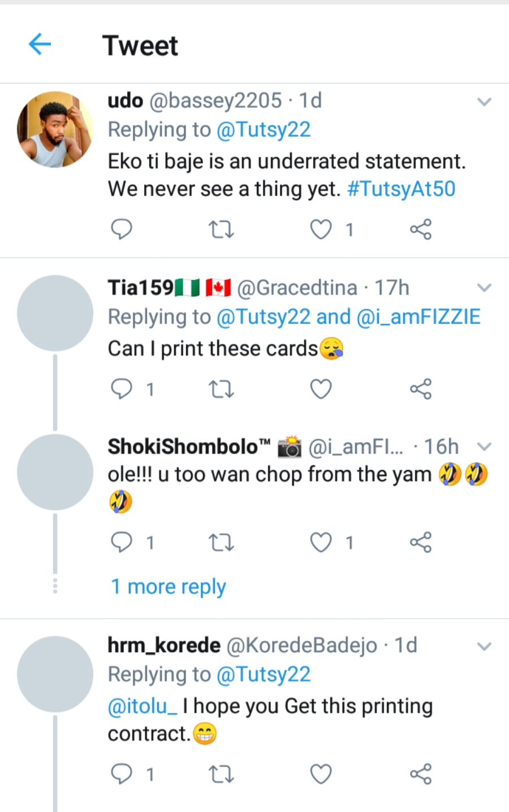Open options chevron on Tia159's tweet
Viewport: 509px width, 812px height.
[x=484, y=288]
